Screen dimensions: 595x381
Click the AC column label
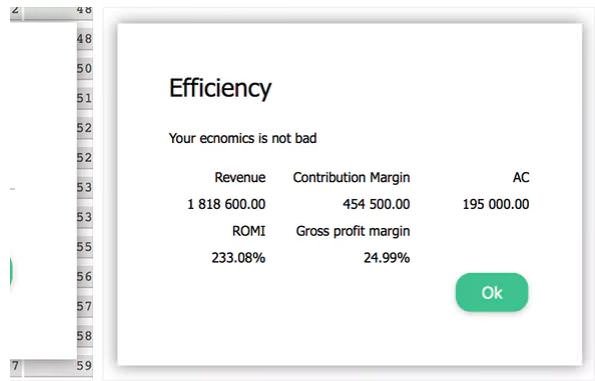[521, 177]
